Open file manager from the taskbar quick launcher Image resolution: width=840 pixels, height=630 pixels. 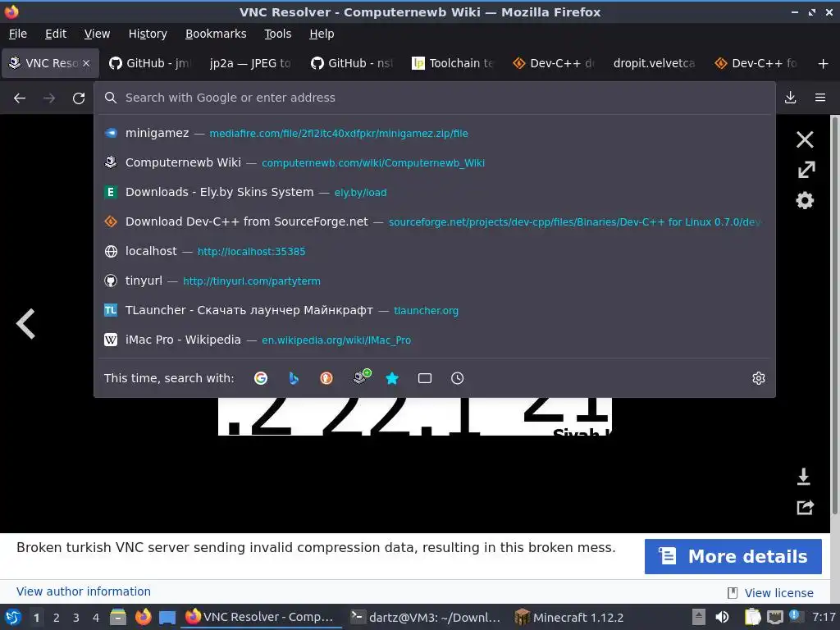[x=118, y=617]
